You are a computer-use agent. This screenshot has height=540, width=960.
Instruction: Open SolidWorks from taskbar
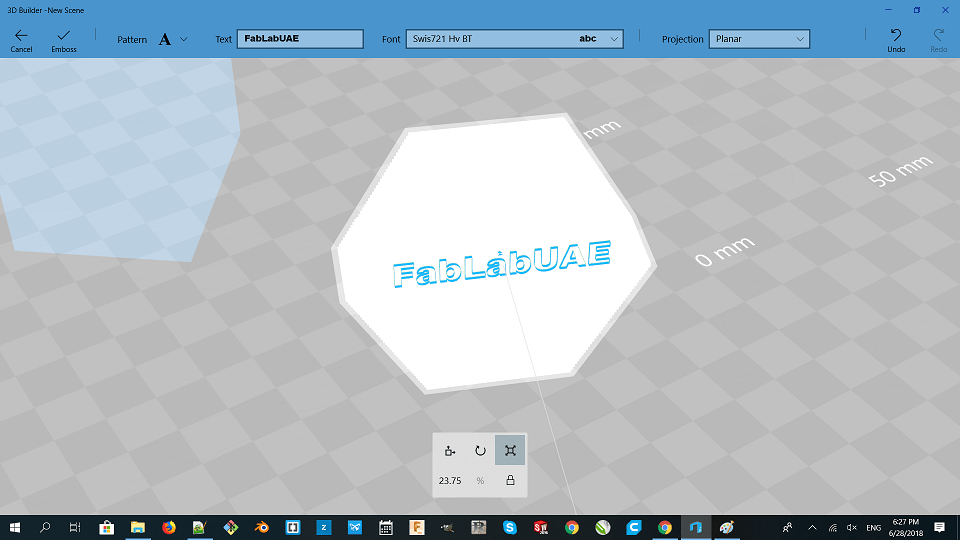pyautogui.click(x=541, y=527)
